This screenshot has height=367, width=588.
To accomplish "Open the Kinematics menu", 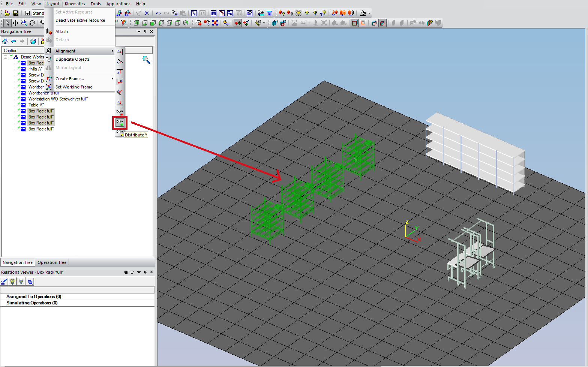I will [x=75, y=4].
